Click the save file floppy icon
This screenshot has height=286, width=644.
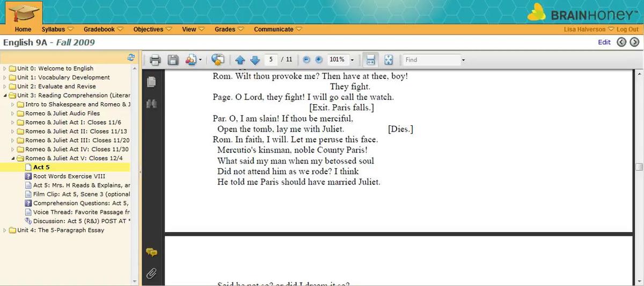pos(173,60)
